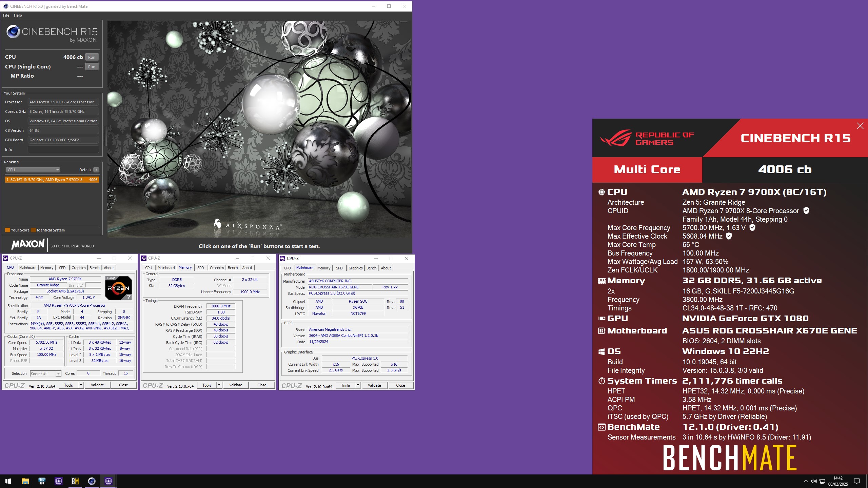
Task: Run the CPU multi-core benchmark
Action: [92, 57]
